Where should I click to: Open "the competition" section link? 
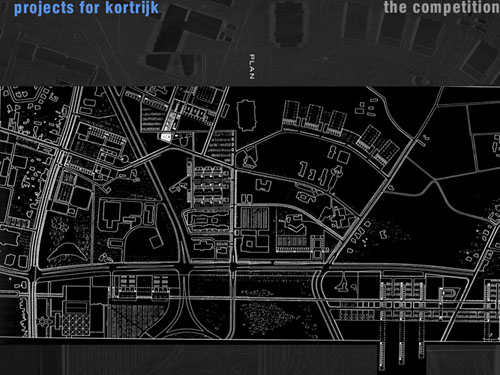click(442, 7)
